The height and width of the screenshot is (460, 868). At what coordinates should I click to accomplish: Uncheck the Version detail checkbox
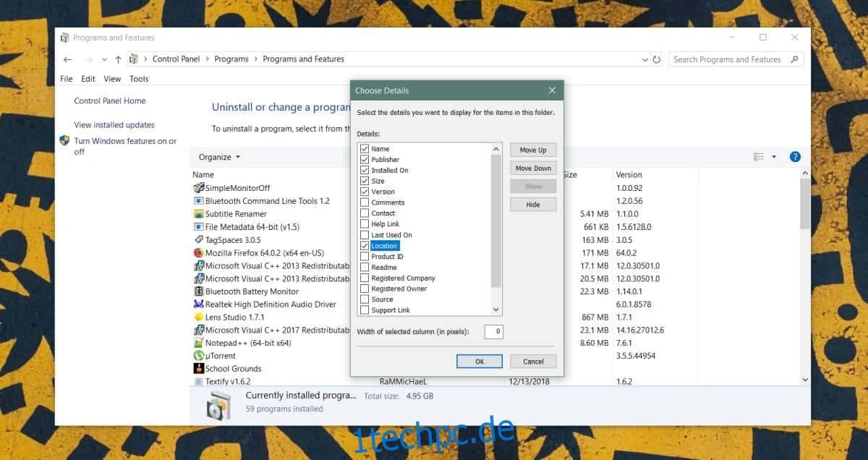click(x=365, y=192)
